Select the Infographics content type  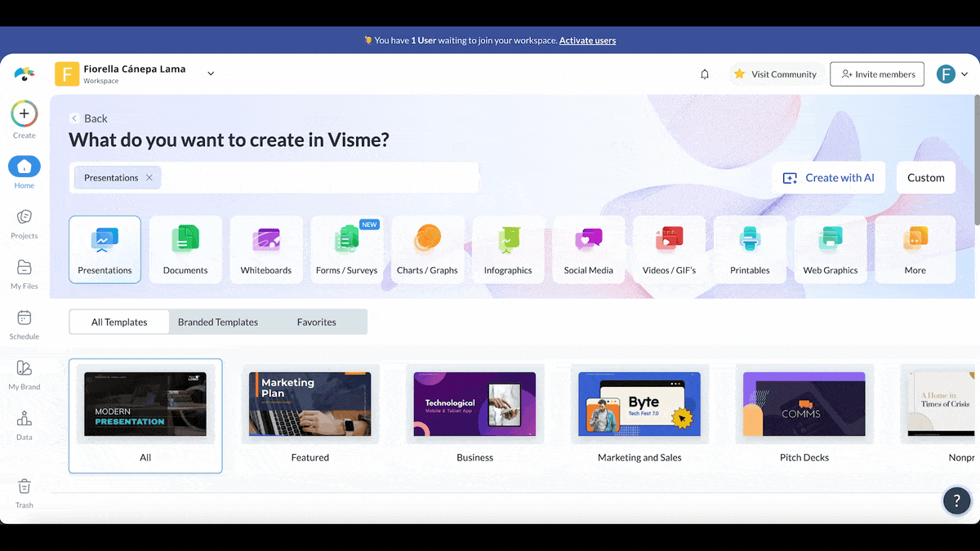point(508,249)
